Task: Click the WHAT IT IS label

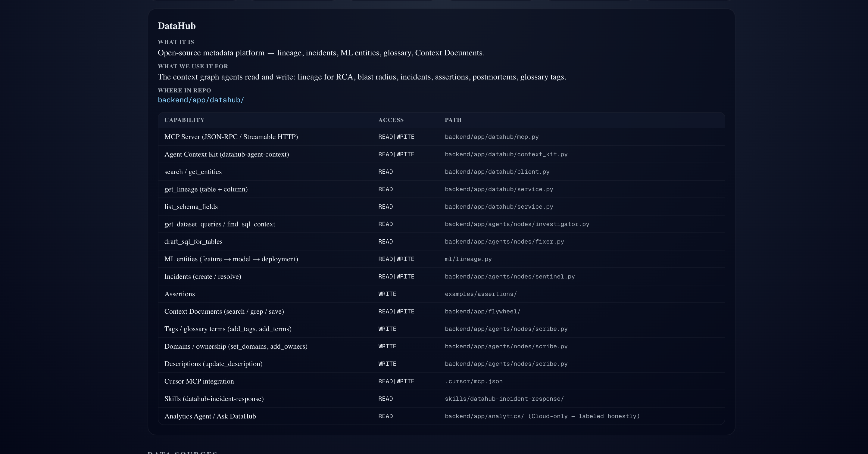Action: pyautogui.click(x=176, y=42)
